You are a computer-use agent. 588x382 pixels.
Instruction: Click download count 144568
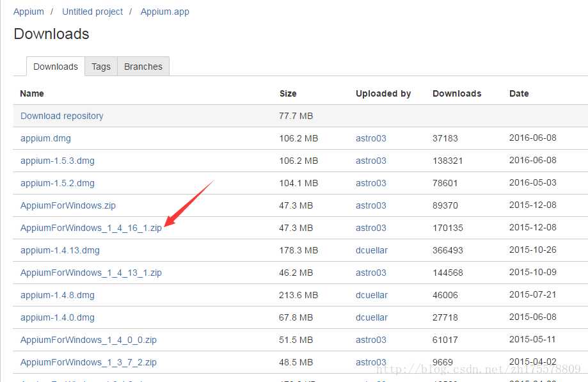448,273
